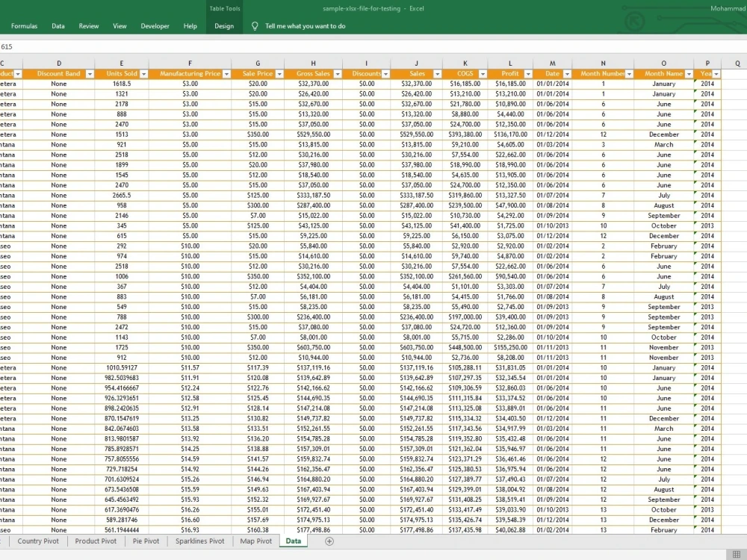
Task: Switch to the Country Pivot sheet
Action: point(37,541)
